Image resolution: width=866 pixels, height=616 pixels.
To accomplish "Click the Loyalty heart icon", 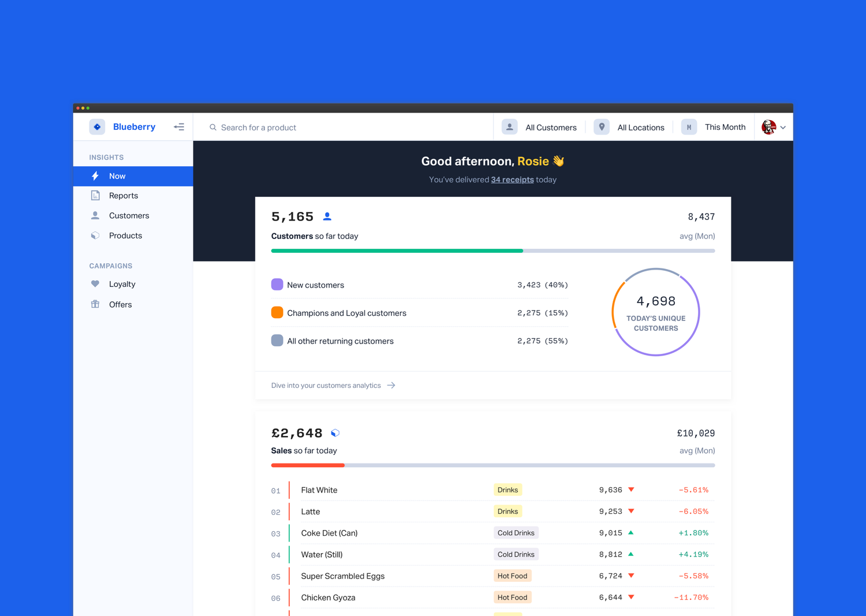I will pyautogui.click(x=95, y=284).
